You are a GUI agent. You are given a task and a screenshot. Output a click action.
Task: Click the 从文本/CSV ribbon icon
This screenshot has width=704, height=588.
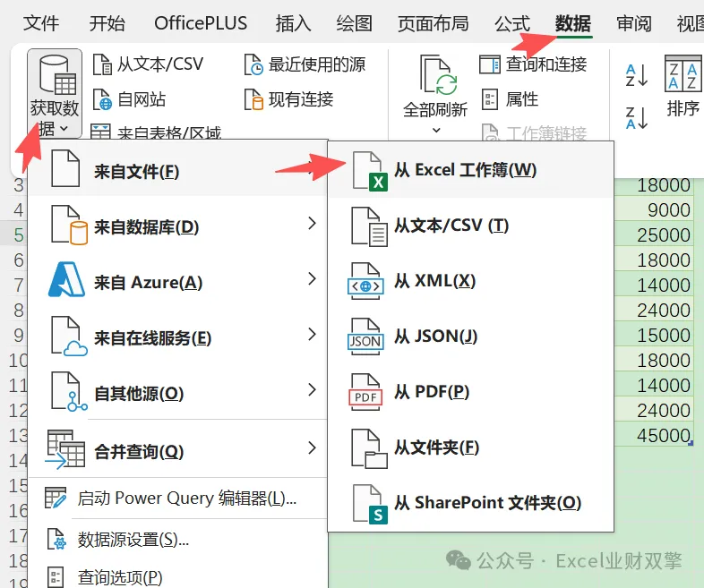coord(102,64)
